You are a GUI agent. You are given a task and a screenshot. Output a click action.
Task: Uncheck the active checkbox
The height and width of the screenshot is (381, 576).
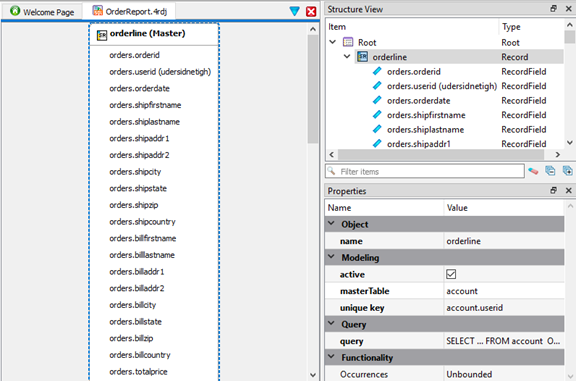pyautogui.click(x=451, y=274)
